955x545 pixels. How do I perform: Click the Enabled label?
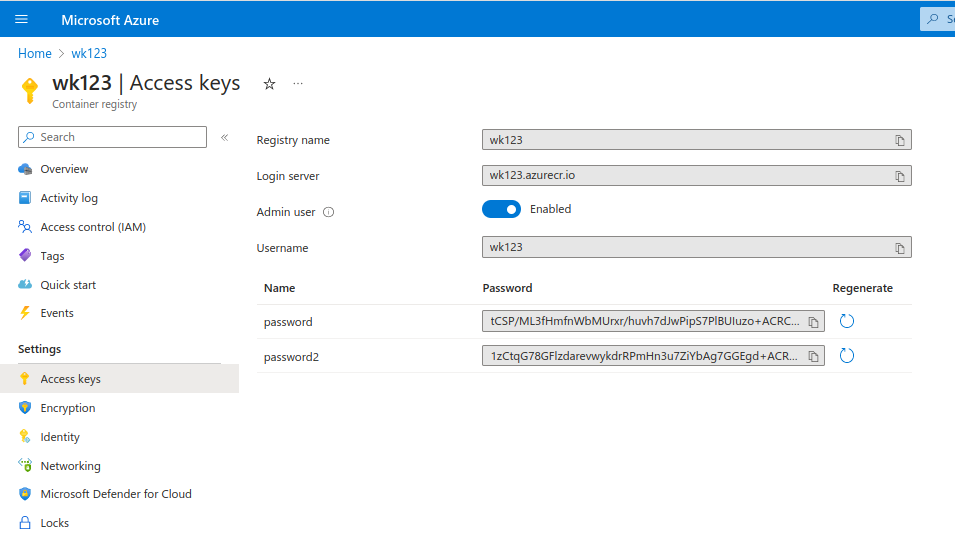tap(551, 209)
